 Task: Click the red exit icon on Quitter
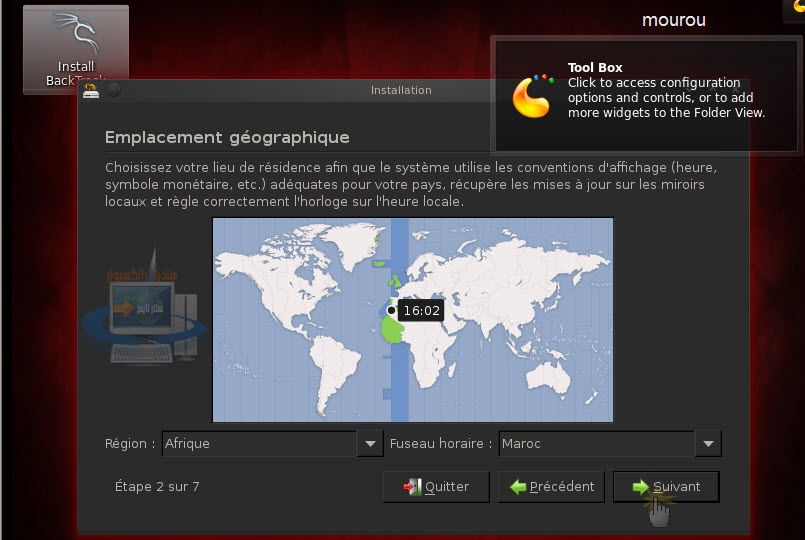pos(412,487)
